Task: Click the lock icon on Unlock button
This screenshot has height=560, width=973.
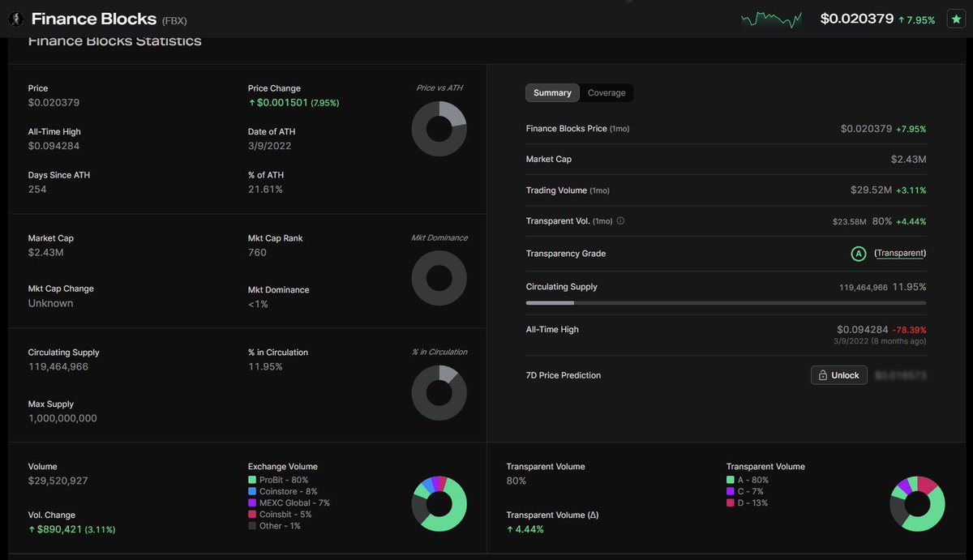Action: (x=822, y=376)
